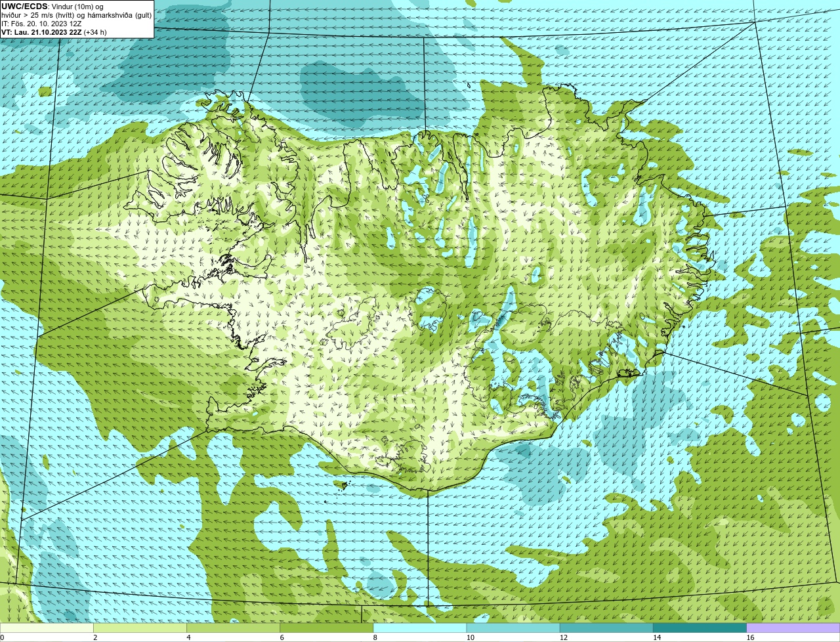Click the purple above-16 m/s legend swatch
The width and height of the screenshot is (840, 642).
(793, 628)
